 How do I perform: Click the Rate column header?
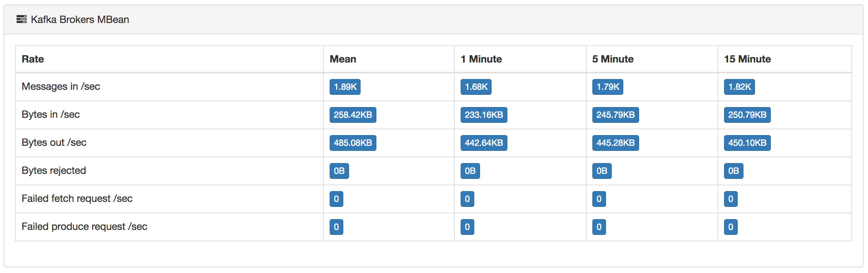(x=33, y=59)
